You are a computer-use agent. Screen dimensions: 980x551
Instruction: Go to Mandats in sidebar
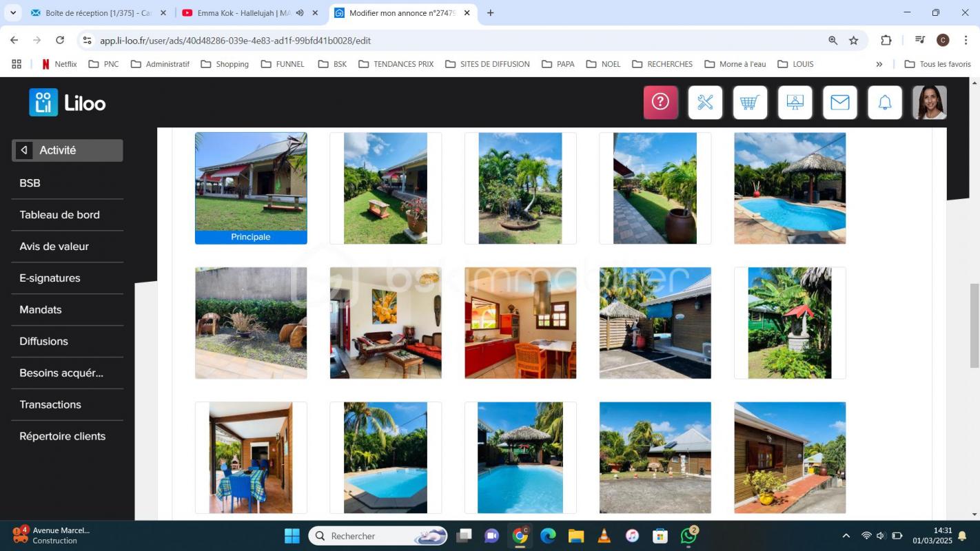(x=41, y=310)
